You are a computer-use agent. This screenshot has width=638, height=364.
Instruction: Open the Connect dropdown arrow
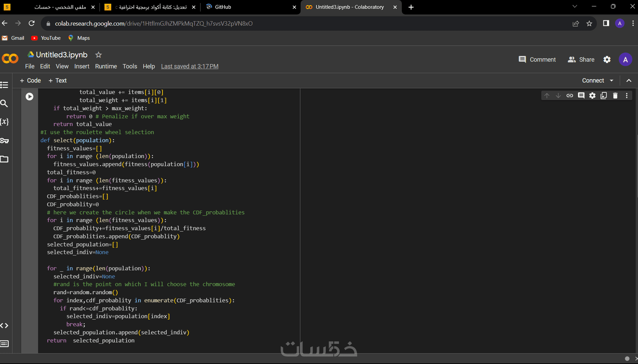612,80
